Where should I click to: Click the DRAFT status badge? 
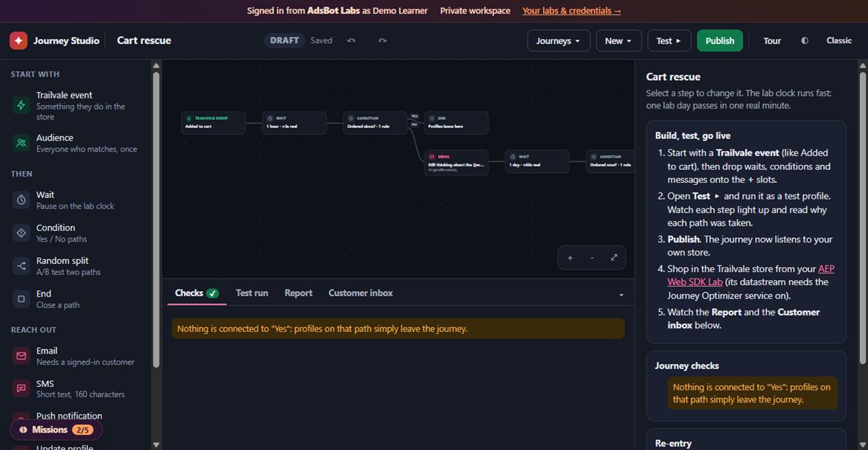point(284,41)
